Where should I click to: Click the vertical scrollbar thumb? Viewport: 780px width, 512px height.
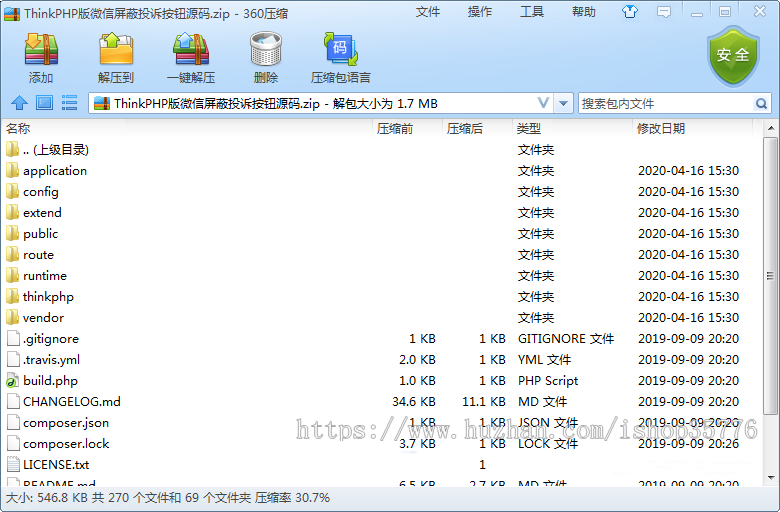771,275
